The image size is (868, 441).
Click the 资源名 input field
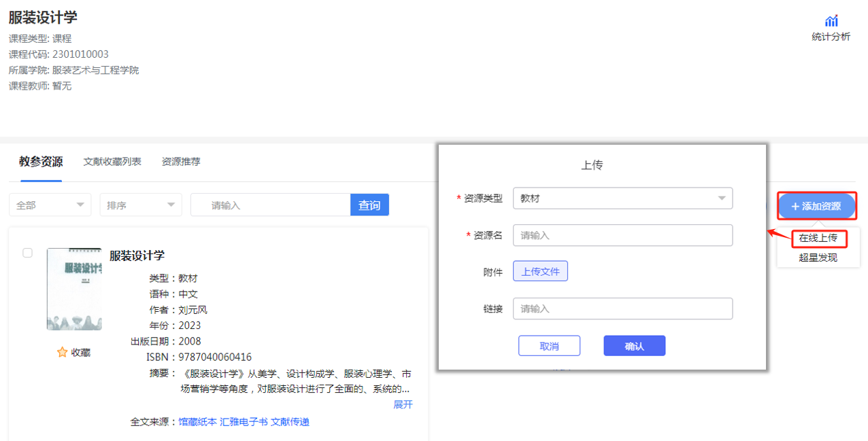(x=622, y=234)
